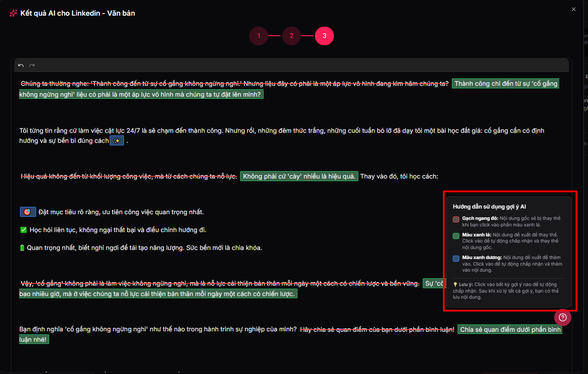Go to step 1
This screenshot has width=588, height=374.
[259, 36]
